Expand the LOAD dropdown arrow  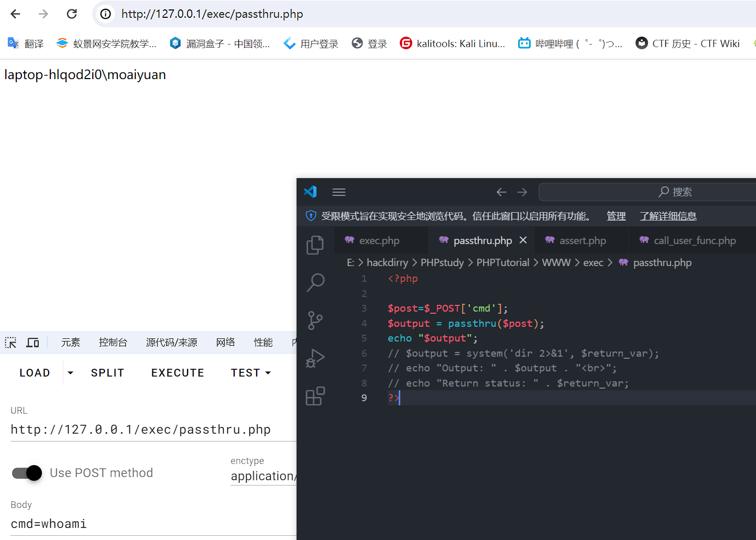pyautogui.click(x=70, y=373)
